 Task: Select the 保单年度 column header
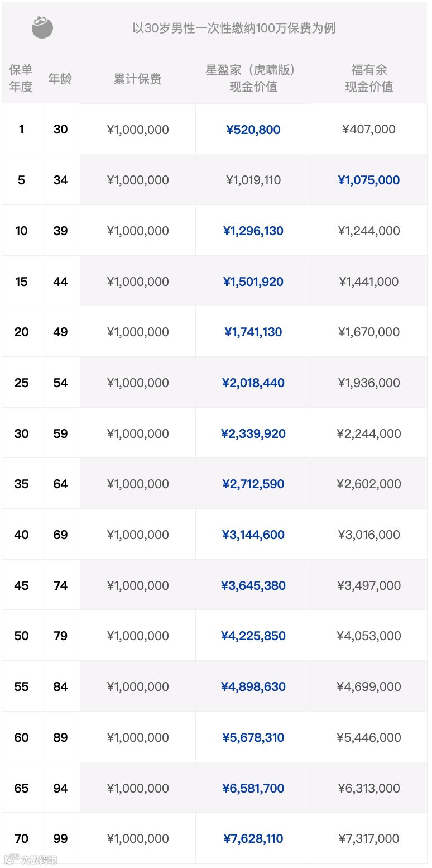(x=21, y=78)
